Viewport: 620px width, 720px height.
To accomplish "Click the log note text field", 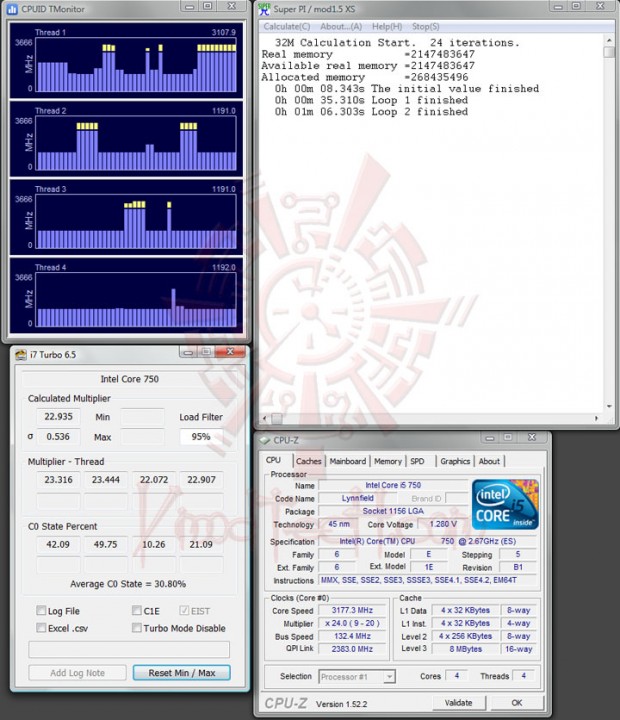I will [129, 649].
